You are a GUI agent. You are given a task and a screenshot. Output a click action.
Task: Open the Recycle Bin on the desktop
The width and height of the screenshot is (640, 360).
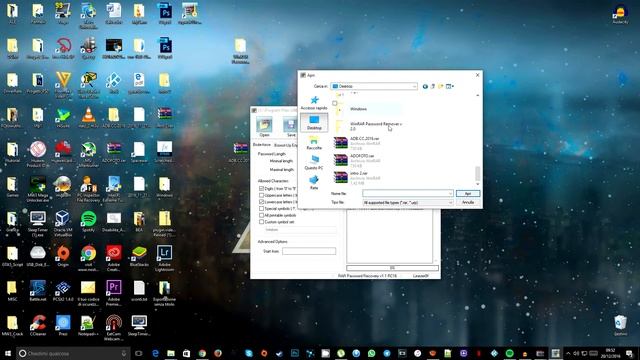pyautogui.click(x=620, y=325)
